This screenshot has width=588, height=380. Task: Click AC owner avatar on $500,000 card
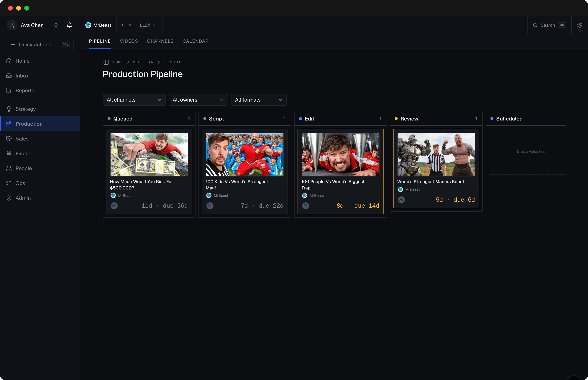tap(114, 206)
